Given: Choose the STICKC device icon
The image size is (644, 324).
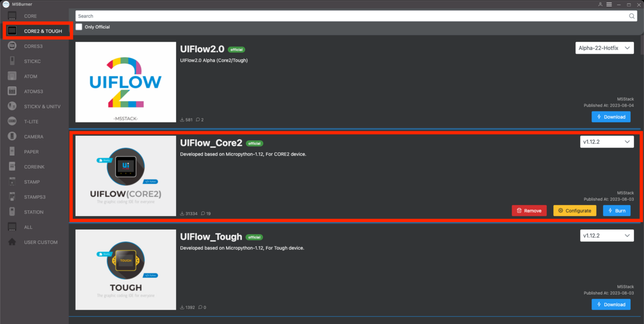Looking at the screenshot, I should point(12,61).
